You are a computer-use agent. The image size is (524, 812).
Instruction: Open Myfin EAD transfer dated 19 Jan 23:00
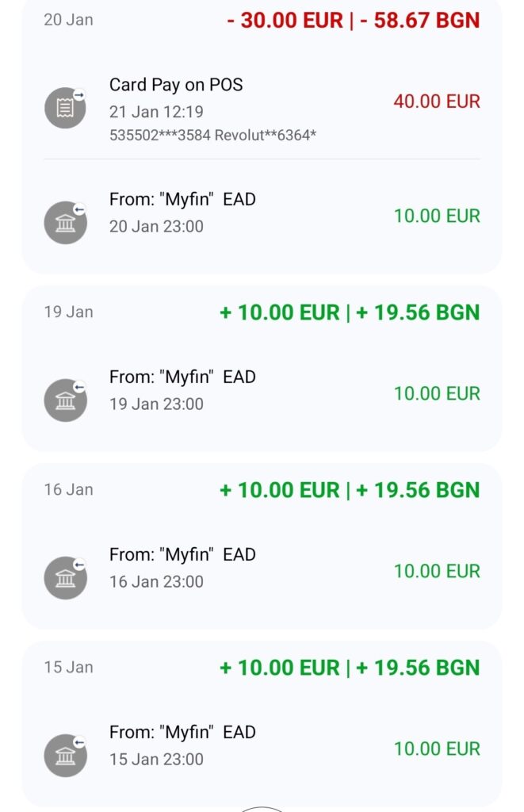[x=182, y=377]
